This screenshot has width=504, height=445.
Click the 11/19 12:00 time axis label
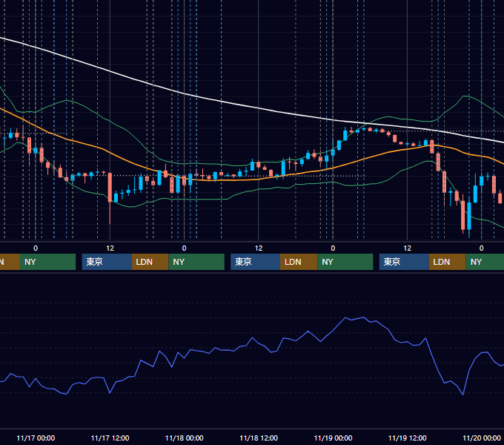click(407, 438)
